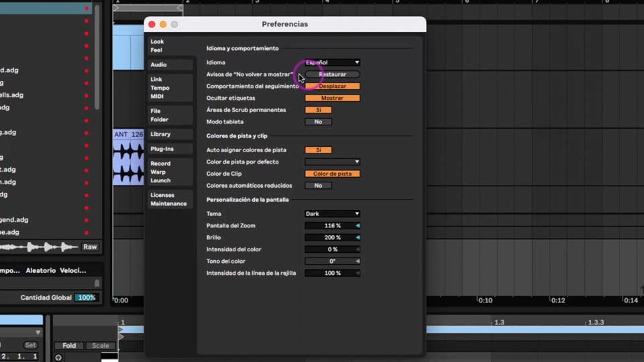
Task: Switch to File Folder tab
Action: [170, 115]
